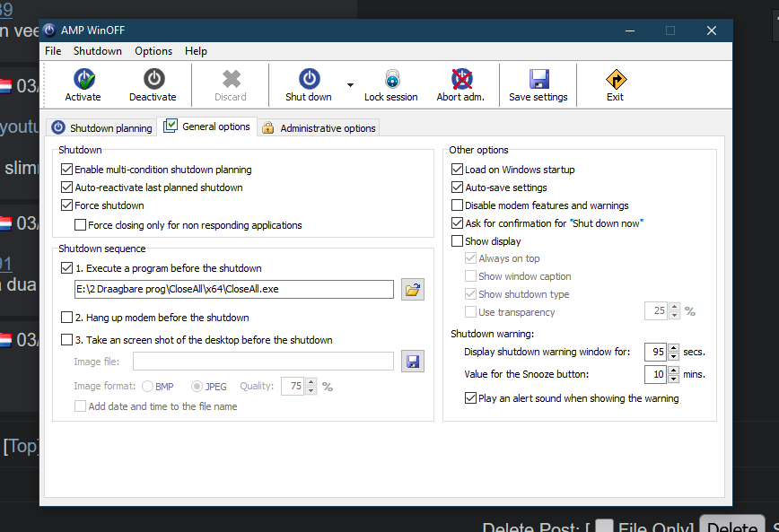Select the General options tab
This screenshot has width=779, height=532.
pyautogui.click(x=207, y=126)
